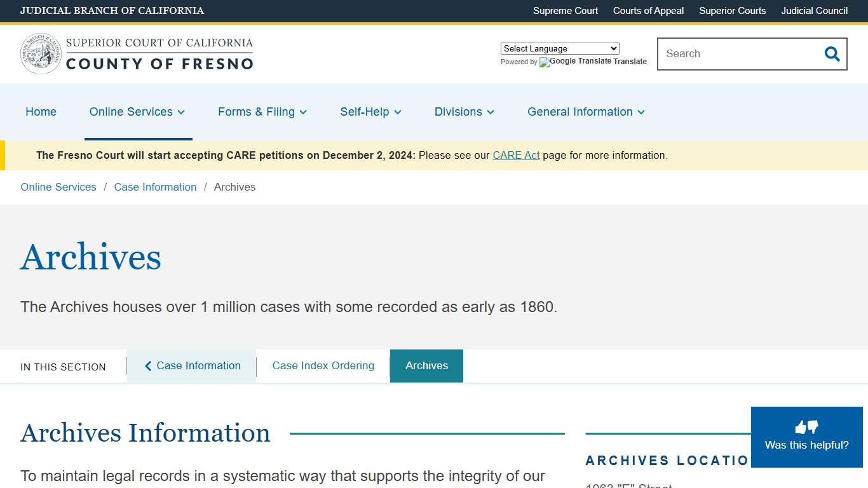This screenshot has height=488, width=868.
Task: Click inside the Search text field
Action: coord(737,54)
